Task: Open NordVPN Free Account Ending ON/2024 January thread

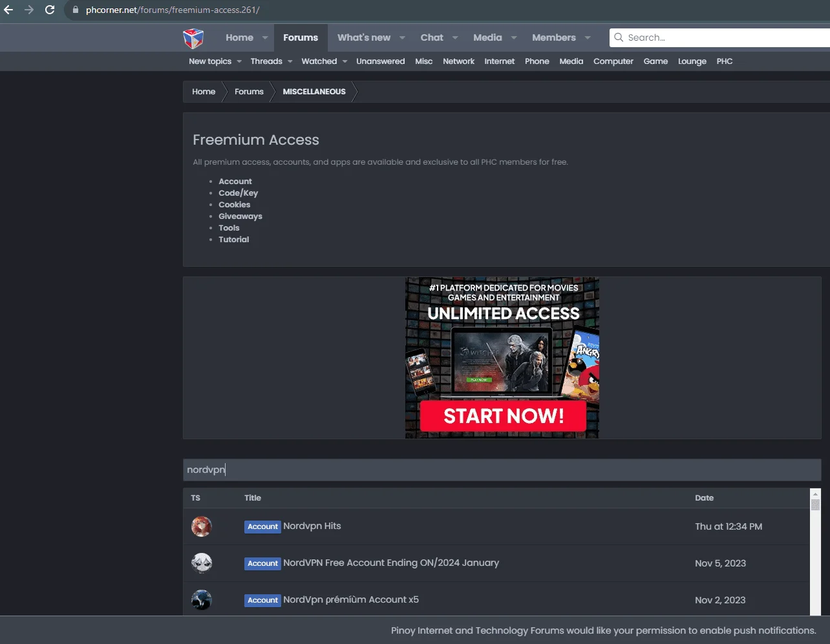Action: pyautogui.click(x=391, y=563)
